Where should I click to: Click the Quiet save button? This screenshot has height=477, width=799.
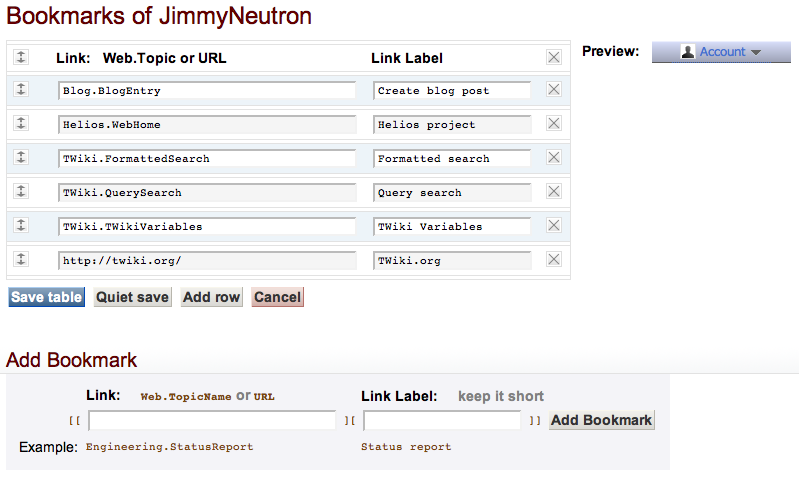pyautogui.click(x=132, y=297)
